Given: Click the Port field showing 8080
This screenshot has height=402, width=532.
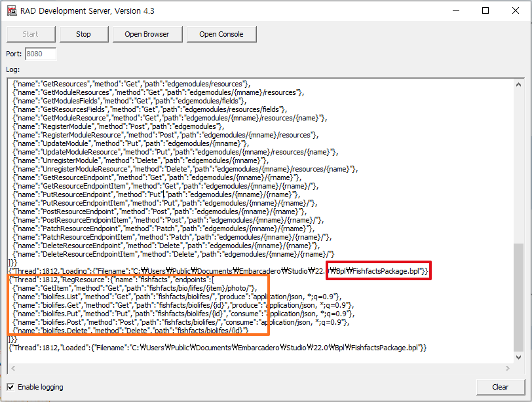Looking at the screenshot, I should (41, 54).
